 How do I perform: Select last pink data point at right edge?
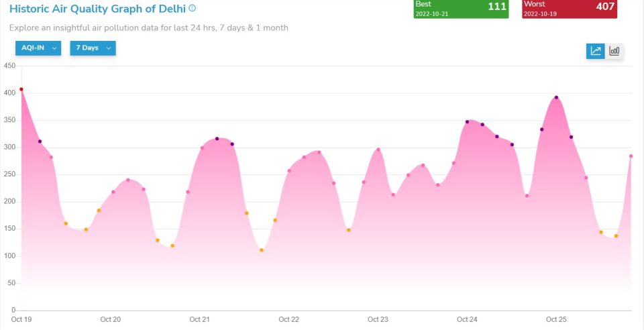tap(631, 156)
